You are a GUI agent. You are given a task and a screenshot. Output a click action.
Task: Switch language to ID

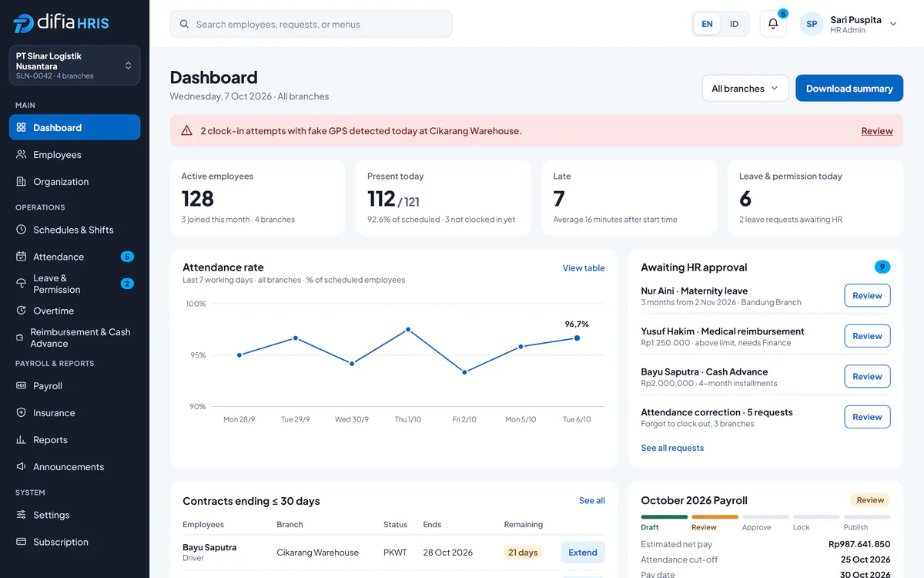pyautogui.click(x=734, y=24)
